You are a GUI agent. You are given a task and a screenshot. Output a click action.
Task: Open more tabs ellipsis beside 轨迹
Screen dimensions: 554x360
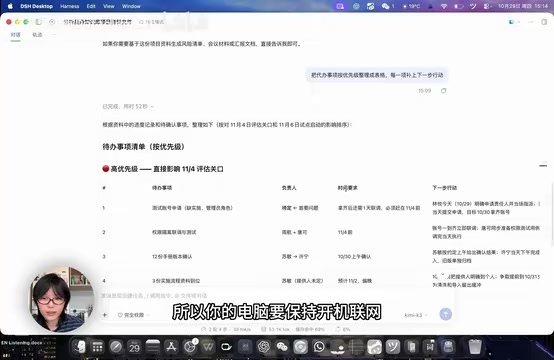click(x=54, y=35)
